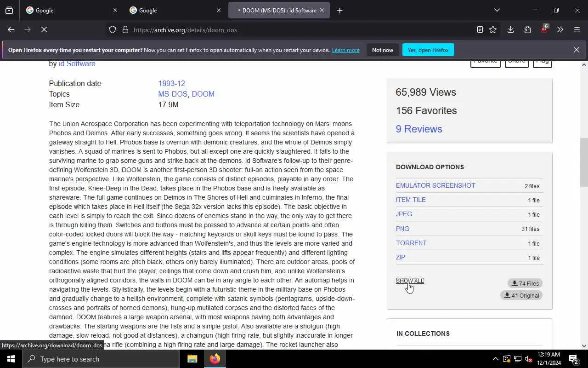This screenshot has width=588, height=368.
Task: Download all 74 Files
Action: [x=525, y=283]
